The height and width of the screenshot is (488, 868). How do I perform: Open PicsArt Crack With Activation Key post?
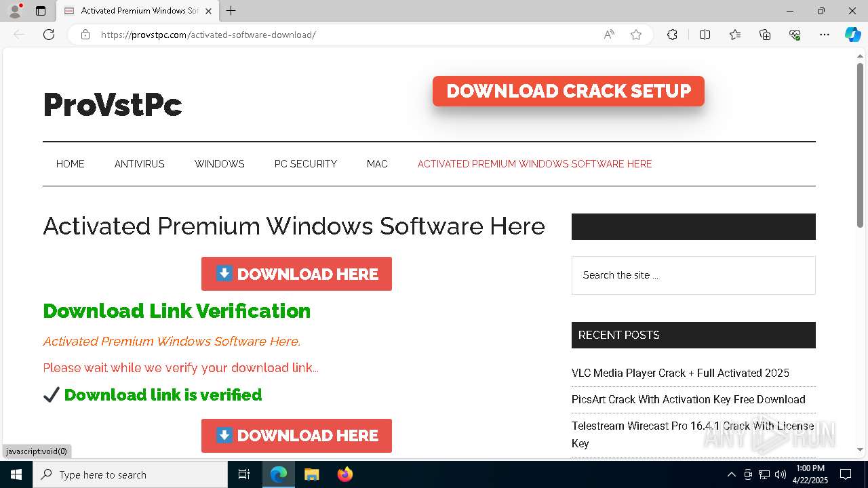[688, 399]
